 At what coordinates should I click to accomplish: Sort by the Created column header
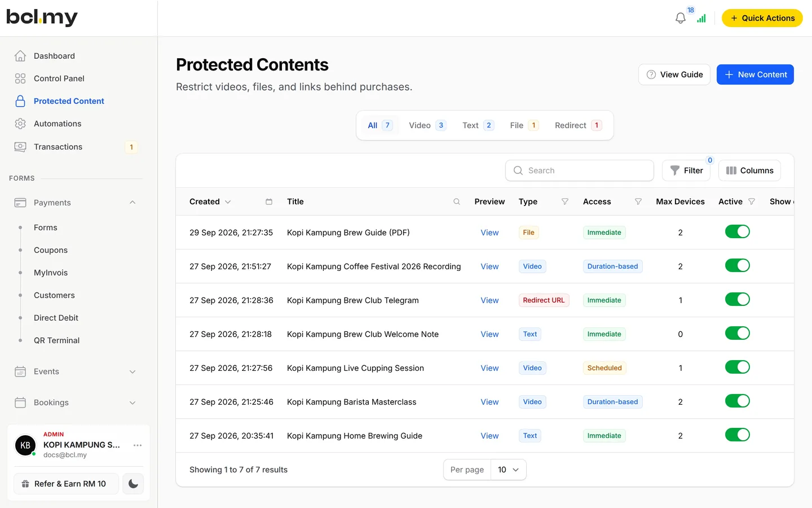click(x=210, y=202)
